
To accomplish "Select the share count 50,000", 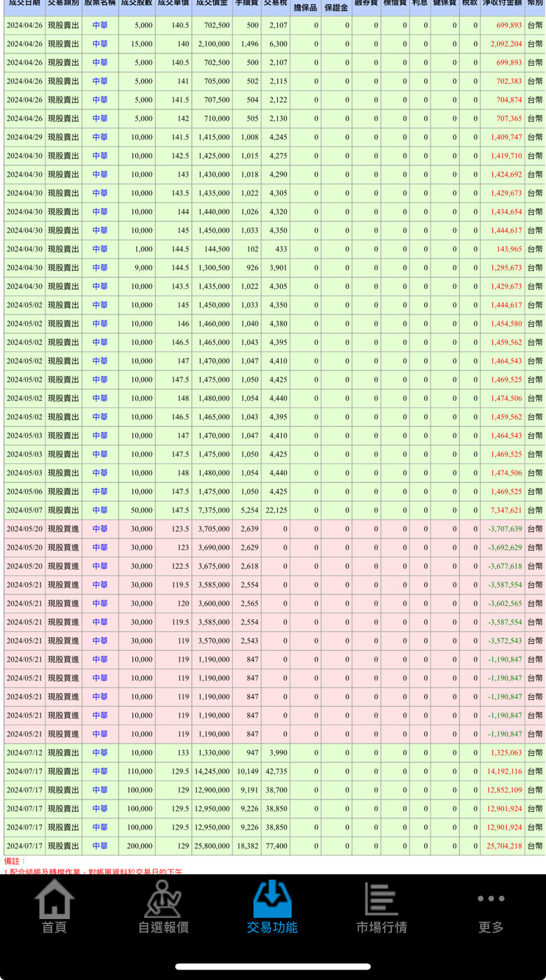I will pos(141,510).
